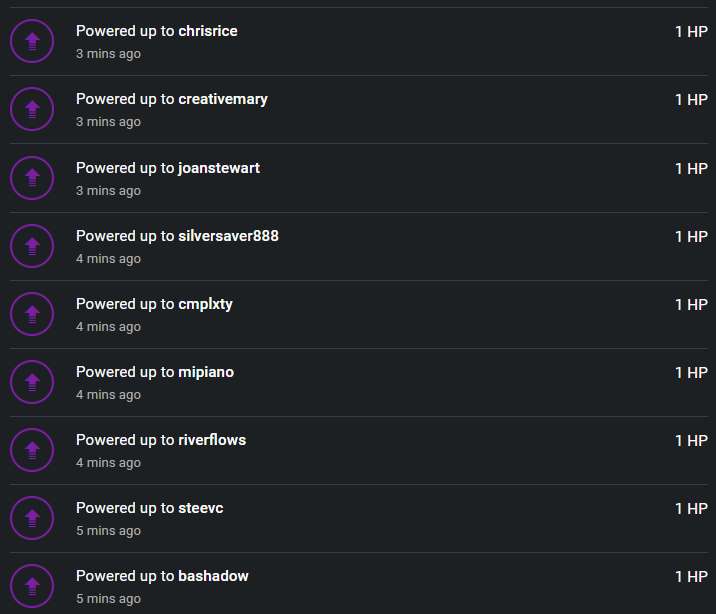The image size is (716, 614).
Task: Select the power-up arrow icon for joanstewart
Action: (x=32, y=178)
